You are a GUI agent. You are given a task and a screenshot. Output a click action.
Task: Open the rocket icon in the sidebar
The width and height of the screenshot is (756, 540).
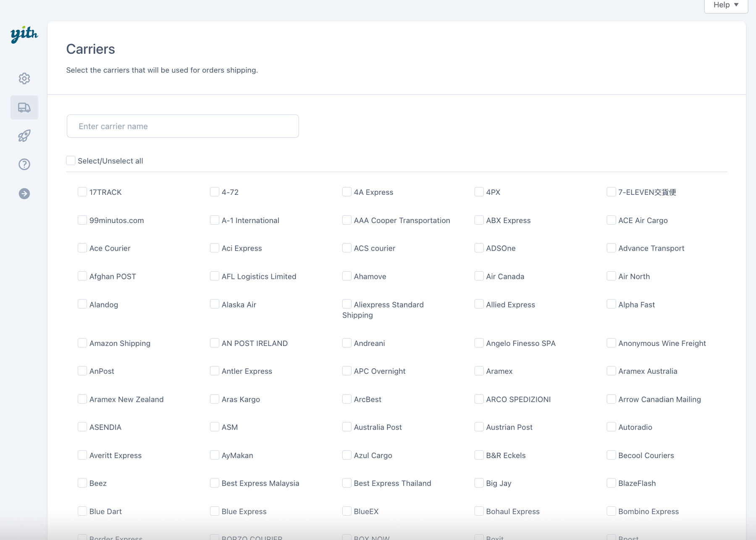pos(24,136)
